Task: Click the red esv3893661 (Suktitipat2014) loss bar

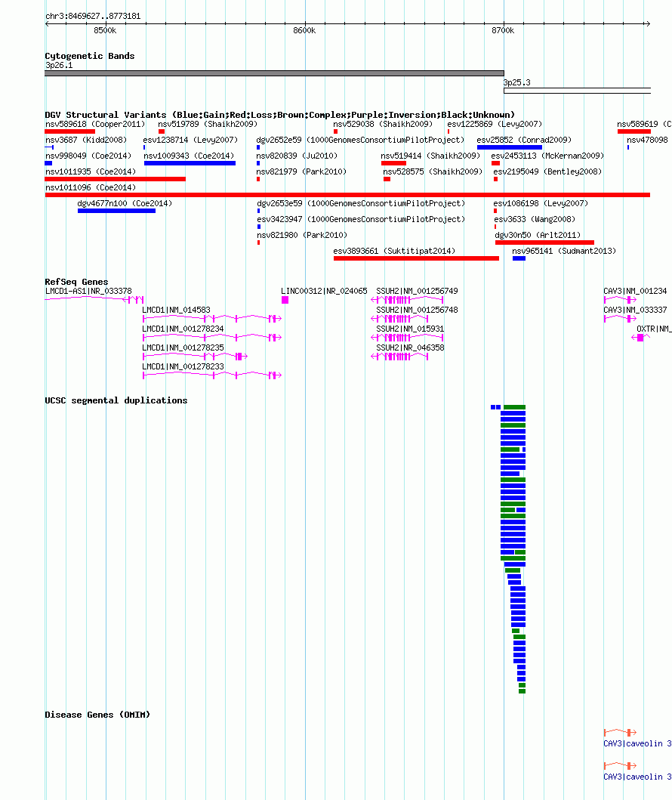Action: click(416, 258)
